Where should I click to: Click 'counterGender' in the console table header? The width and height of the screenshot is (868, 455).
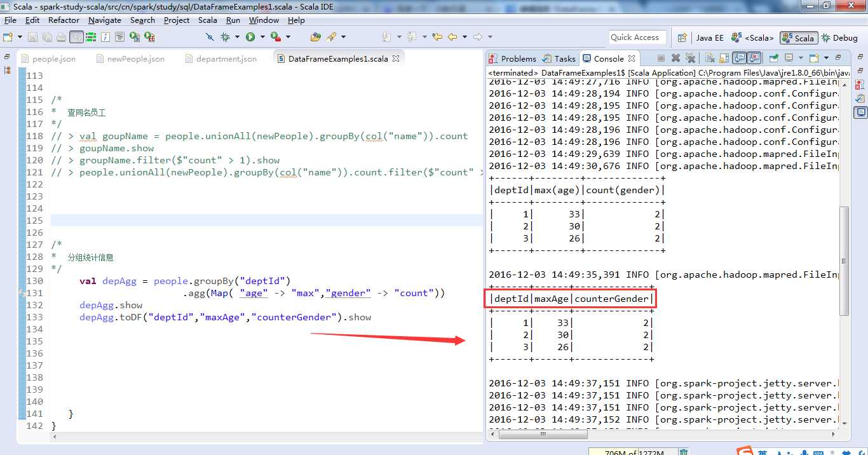click(x=612, y=299)
